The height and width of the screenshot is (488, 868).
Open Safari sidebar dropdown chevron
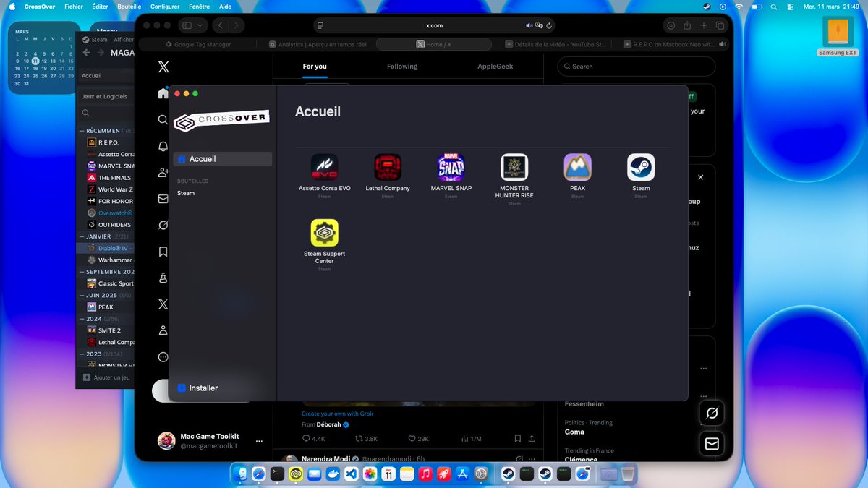200,25
